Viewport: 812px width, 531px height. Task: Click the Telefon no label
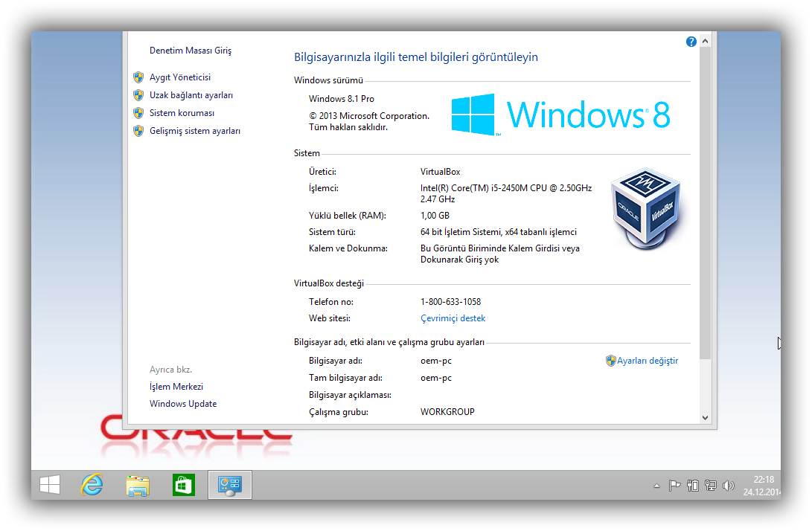pos(331,302)
